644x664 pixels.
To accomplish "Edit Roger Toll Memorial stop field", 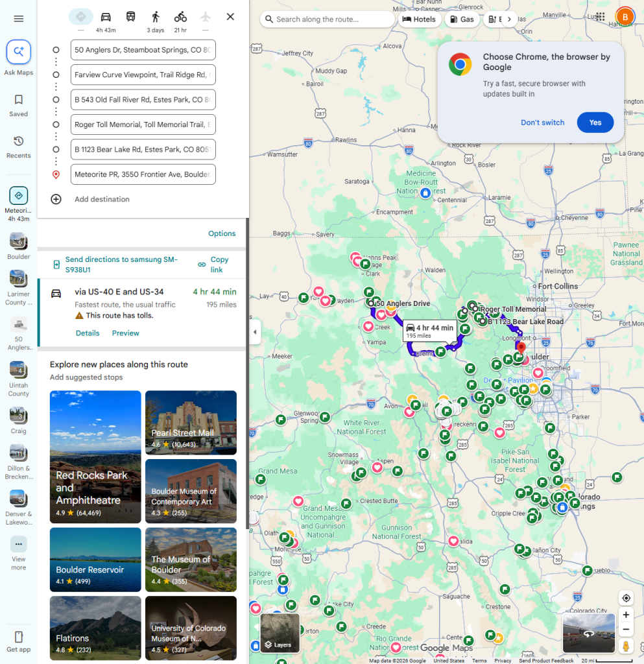I will pos(143,124).
